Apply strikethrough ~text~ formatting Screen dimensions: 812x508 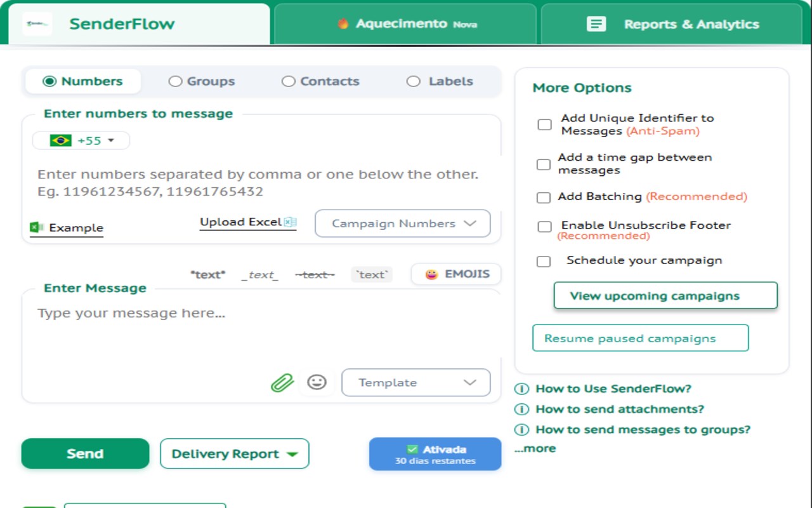click(315, 275)
